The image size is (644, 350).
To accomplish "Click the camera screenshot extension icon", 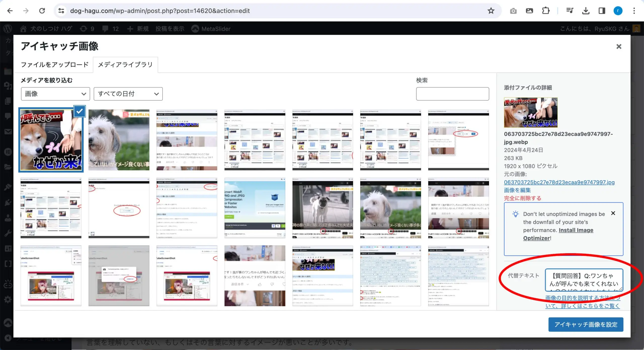I will (513, 11).
